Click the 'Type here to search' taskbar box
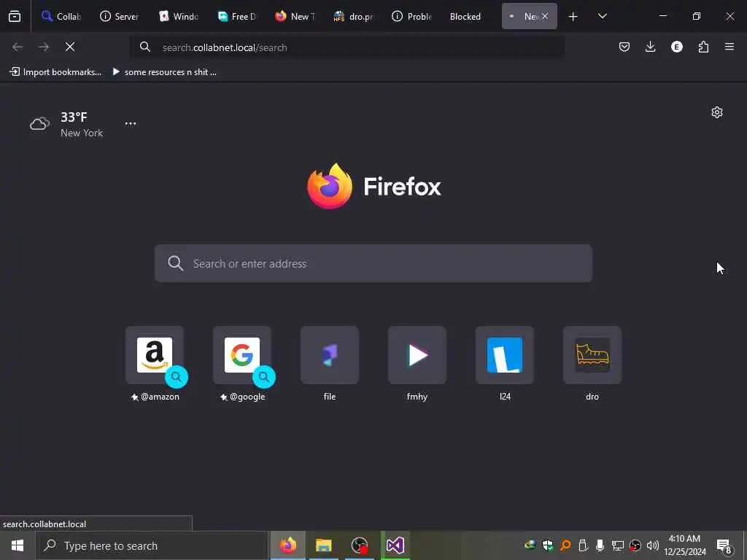 pyautogui.click(x=152, y=545)
